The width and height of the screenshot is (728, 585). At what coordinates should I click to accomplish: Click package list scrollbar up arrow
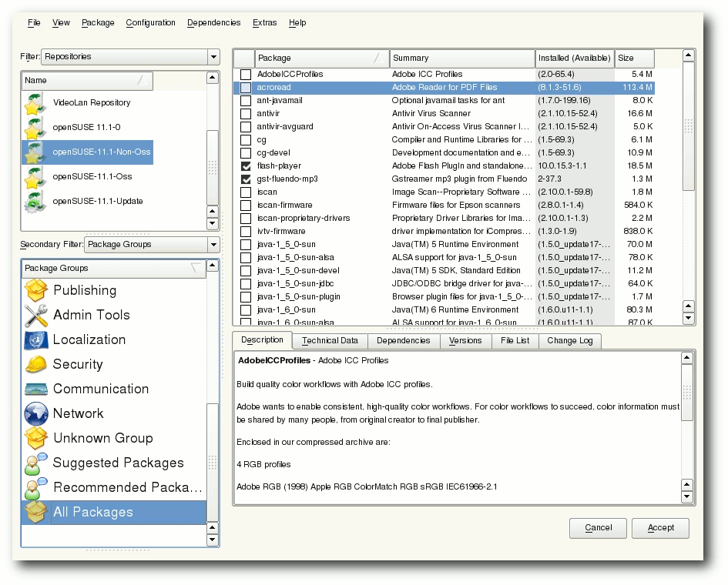click(689, 55)
